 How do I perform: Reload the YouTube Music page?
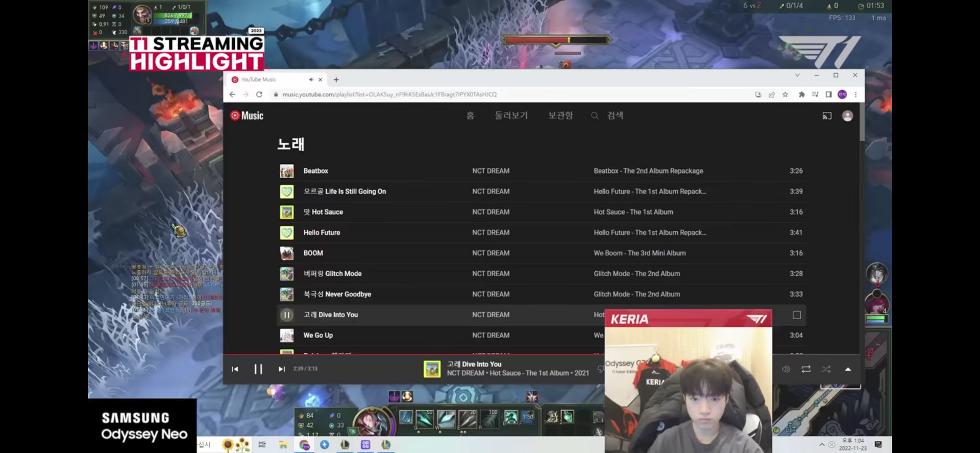259,94
